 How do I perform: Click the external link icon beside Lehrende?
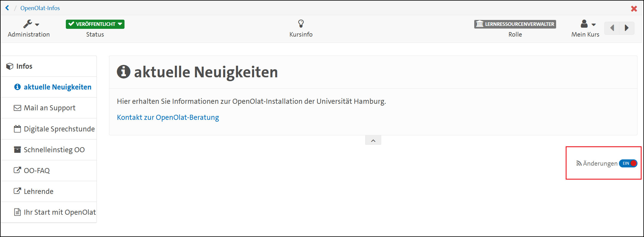[x=17, y=191]
